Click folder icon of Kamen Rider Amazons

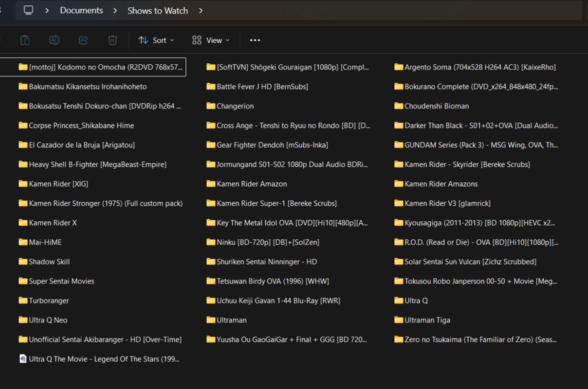tap(399, 184)
